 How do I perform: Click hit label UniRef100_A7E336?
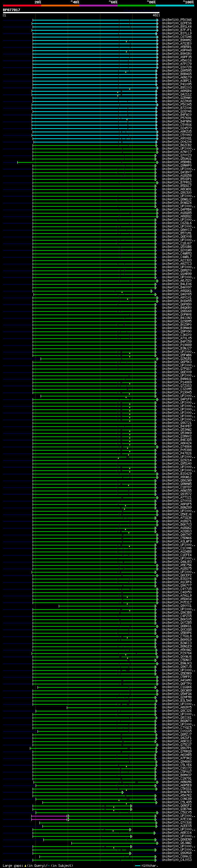click(177, 819)
